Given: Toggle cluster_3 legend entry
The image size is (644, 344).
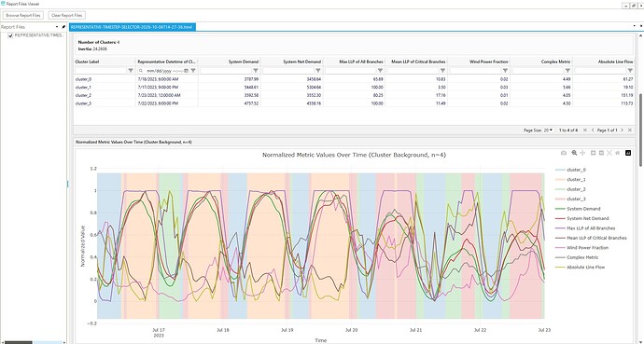Looking at the screenshot, I should click(x=570, y=199).
